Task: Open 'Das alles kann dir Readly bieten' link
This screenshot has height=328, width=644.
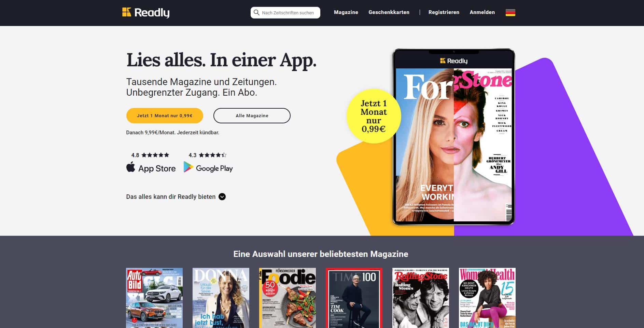Action: coord(176,197)
